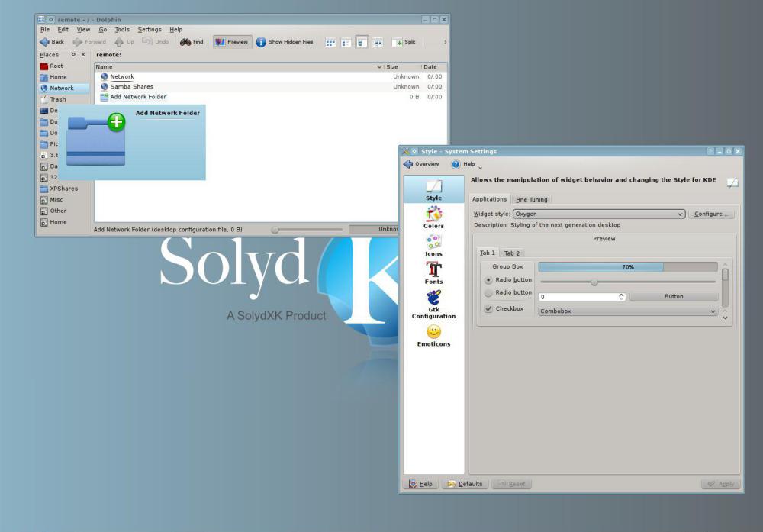
Task: Open the Help menu in Dolphin
Action: pos(175,29)
